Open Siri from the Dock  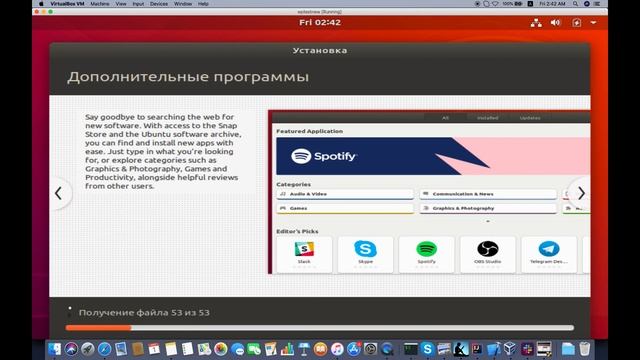click(71, 349)
